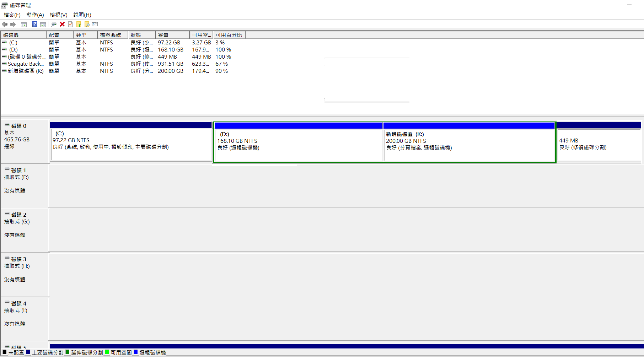Screen dimensions: 644x357
Task: Click the drive with magnifier toolbar icon
Action: point(54,24)
